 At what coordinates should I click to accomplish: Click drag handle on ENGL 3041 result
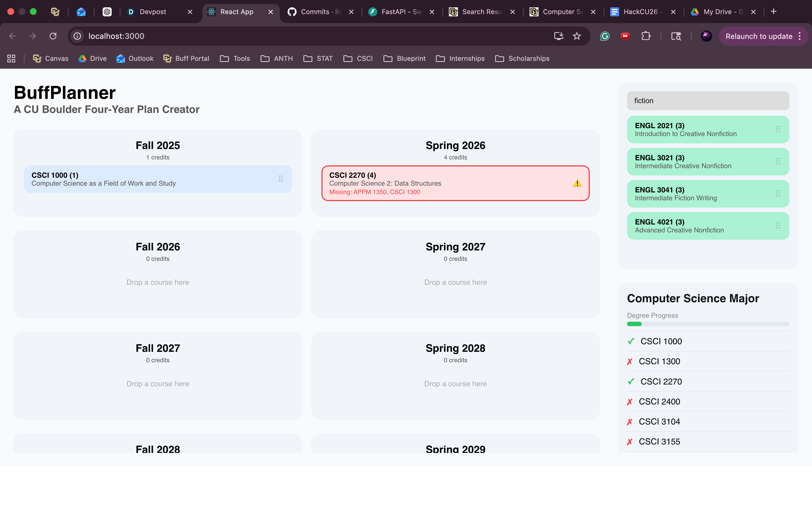pyautogui.click(x=778, y=194)
